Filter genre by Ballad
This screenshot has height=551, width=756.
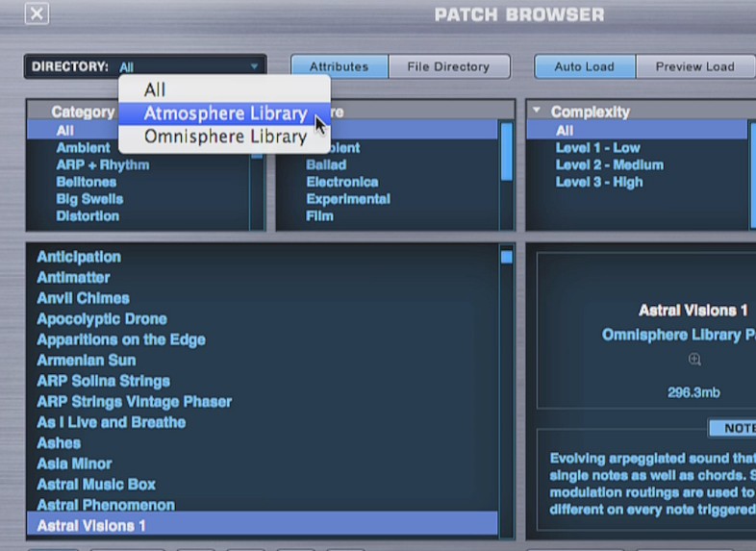tap(326, 164)
